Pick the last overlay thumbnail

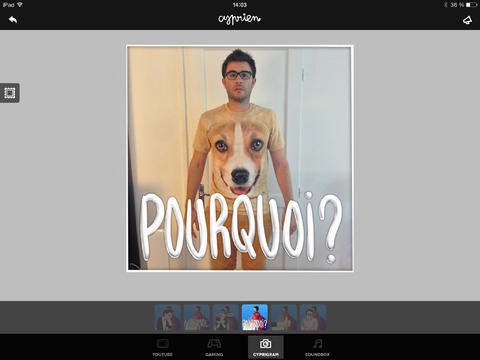click(313, 317)
